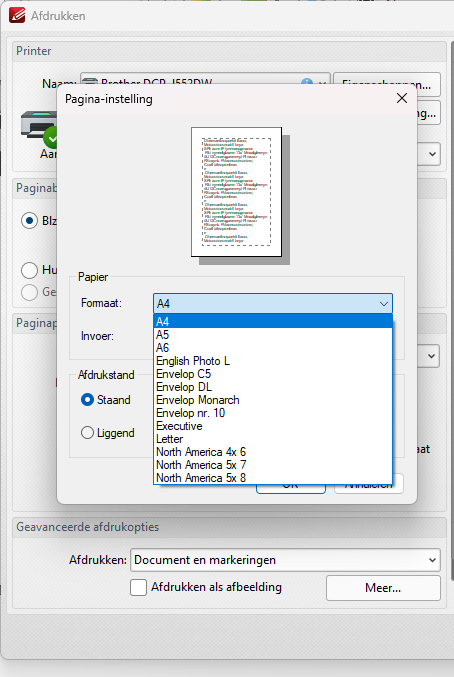Select the Staand orientation radio button
The height and width of the screenshot is (677, 454).
87,400
